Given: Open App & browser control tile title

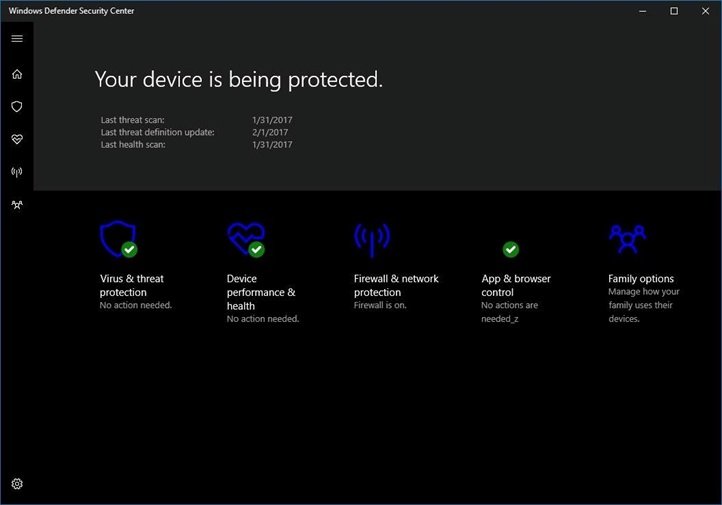Looking at the screenshot, I should pyautogui.click(x=516, y=285).
